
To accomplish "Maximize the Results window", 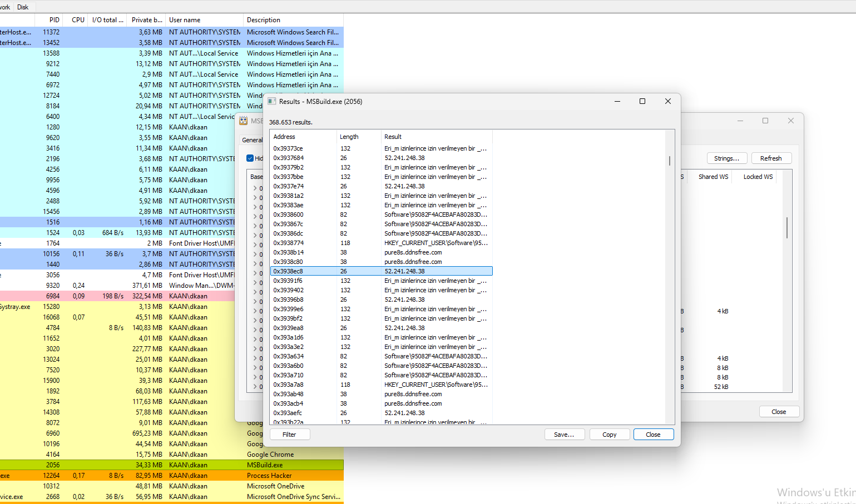I will click(x=642, y=101).
